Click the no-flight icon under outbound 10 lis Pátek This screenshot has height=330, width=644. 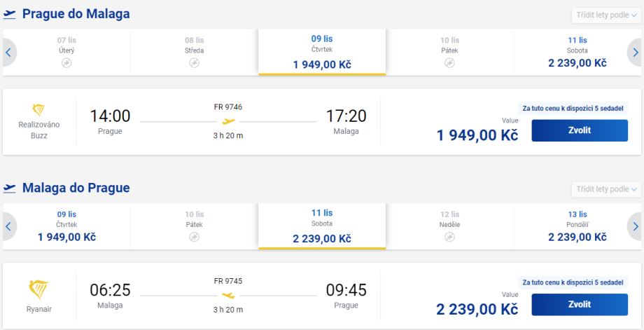(450, 63)
